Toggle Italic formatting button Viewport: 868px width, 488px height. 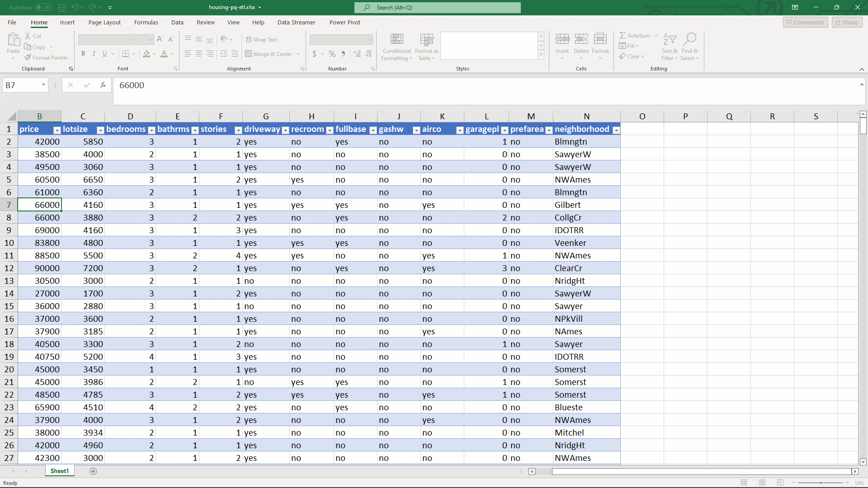[94, 54]
